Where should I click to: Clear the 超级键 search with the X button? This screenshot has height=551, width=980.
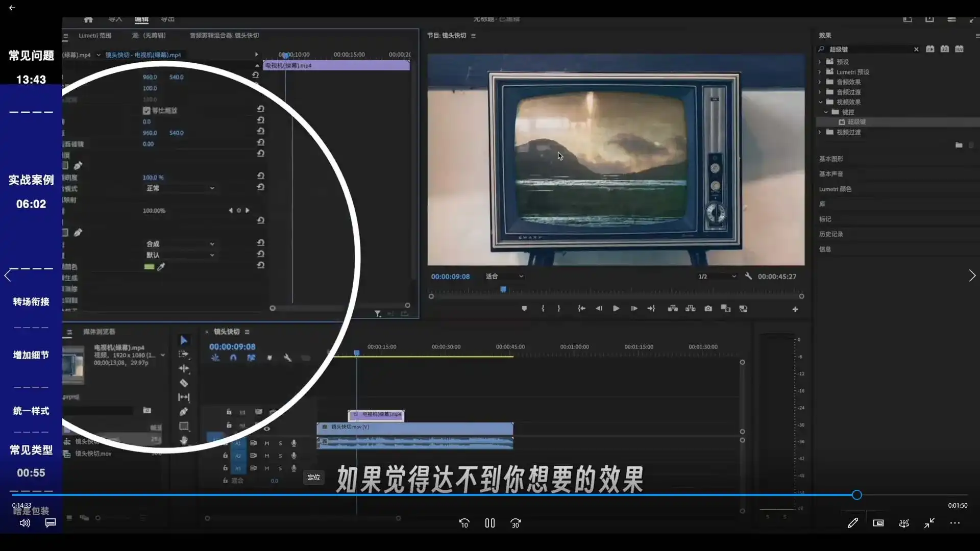click(x=916, y=49)
